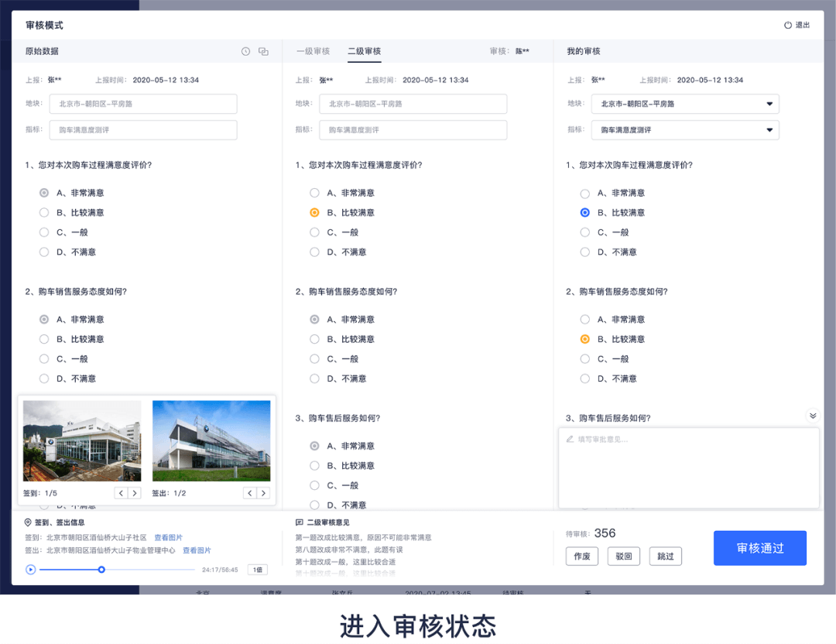Select B 比较满意 for question 3 in 二级审核
The height and width of the screenshot is (644, 836).
pyautogui.click(x=314, y=465)
